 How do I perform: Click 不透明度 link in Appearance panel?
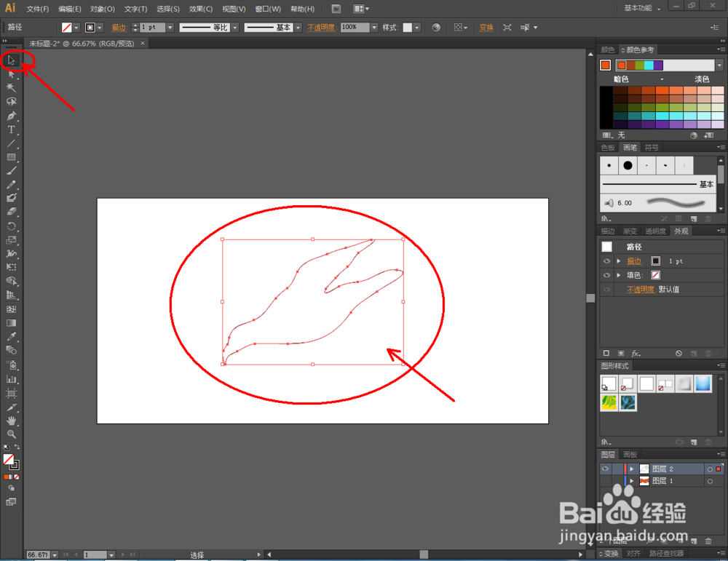pos(641,290)
